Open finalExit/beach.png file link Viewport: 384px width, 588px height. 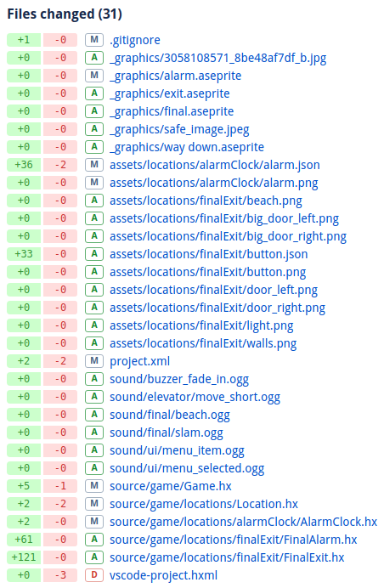click(206, 201)
